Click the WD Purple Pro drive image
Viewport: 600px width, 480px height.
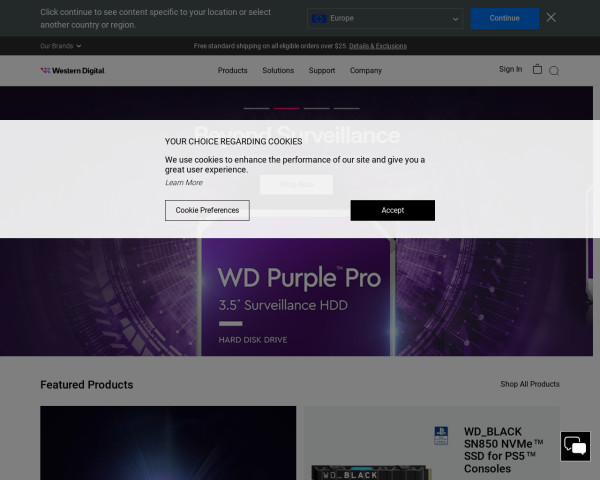(296, 297)
